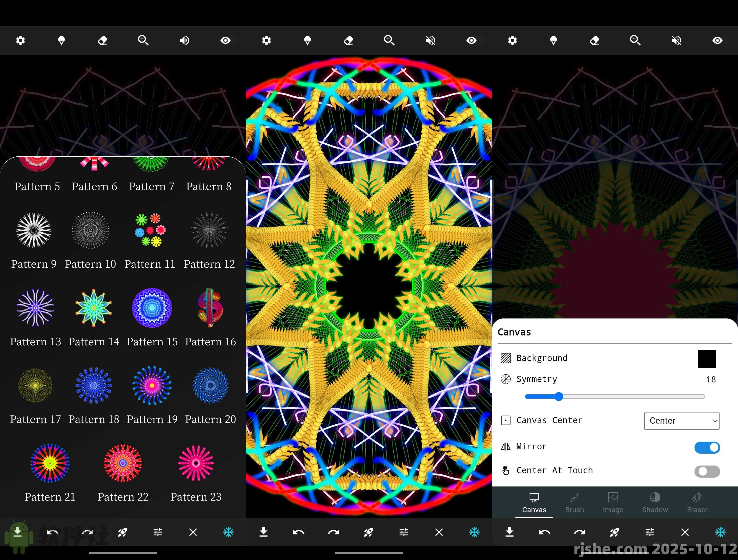
Task: Adjust the Symmetry slider
Action: click(559, 397)
